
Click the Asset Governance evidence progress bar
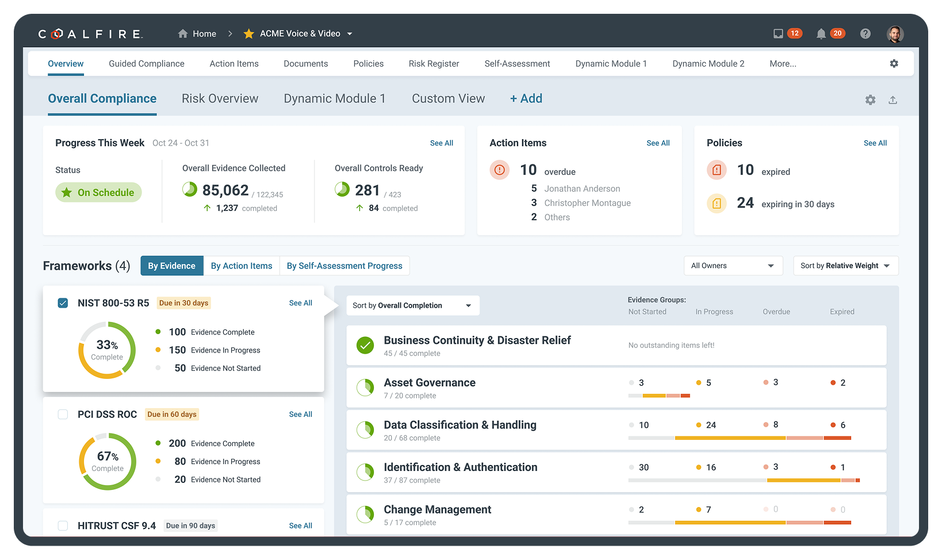click(659, 396)
